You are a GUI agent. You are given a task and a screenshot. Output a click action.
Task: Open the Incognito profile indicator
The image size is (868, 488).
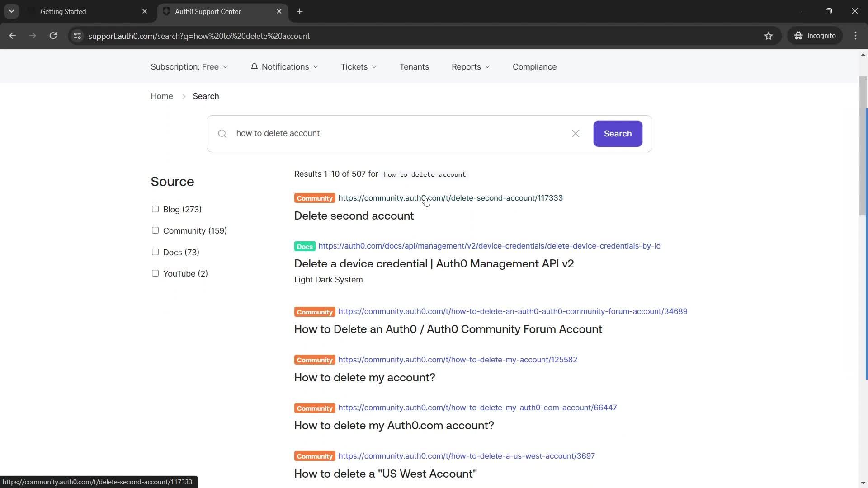pyautogui.click(x=815, y=36)
